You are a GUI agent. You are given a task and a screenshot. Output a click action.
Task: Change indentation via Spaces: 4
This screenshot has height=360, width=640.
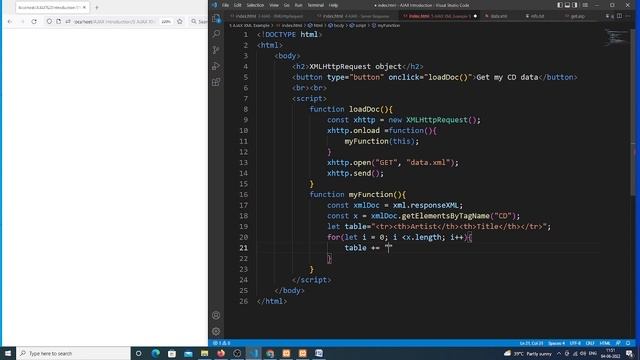point(556,343)
